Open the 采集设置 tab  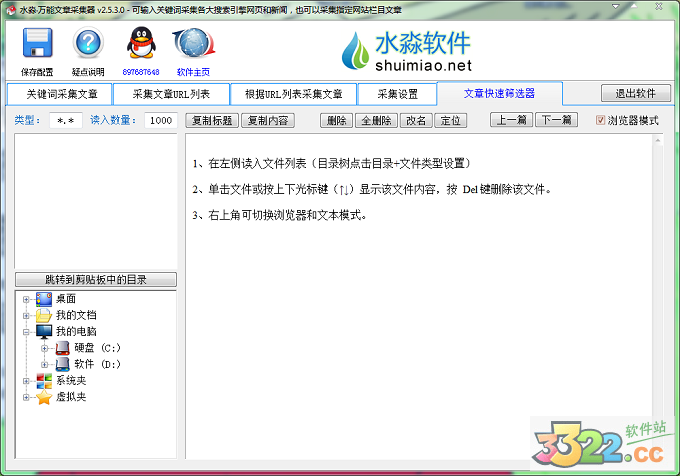[397, 94]
